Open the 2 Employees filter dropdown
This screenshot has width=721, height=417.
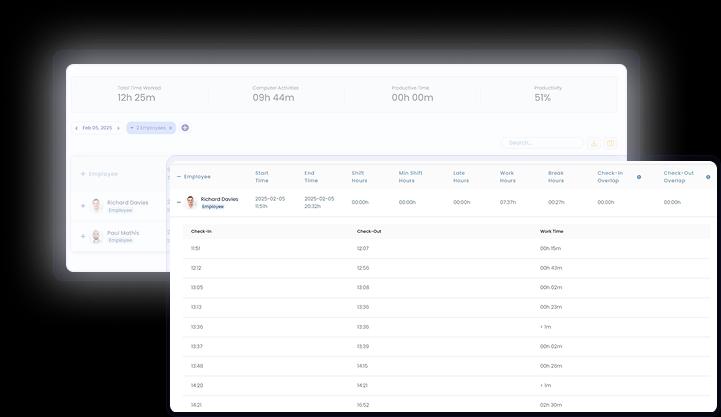point(150,128)
